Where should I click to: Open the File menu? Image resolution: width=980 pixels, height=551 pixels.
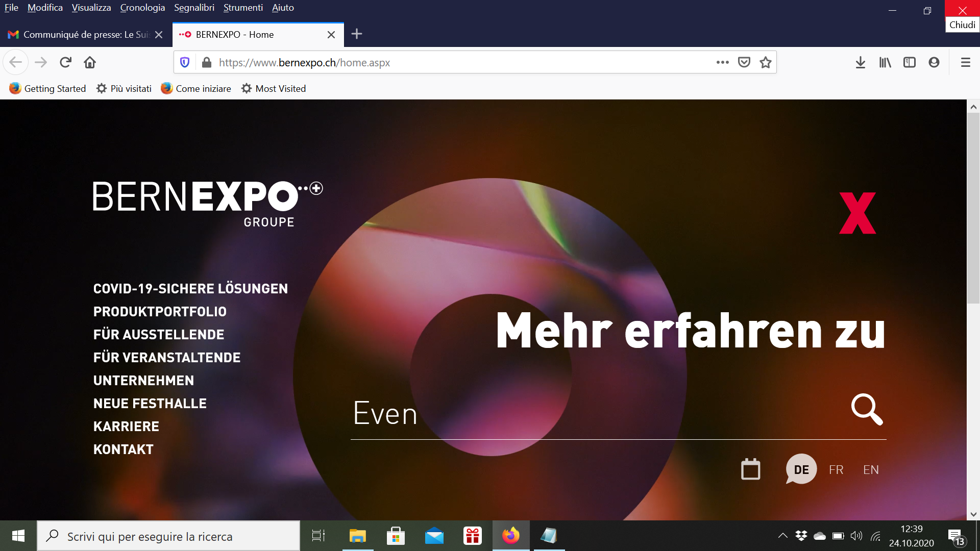coord(11,8)
